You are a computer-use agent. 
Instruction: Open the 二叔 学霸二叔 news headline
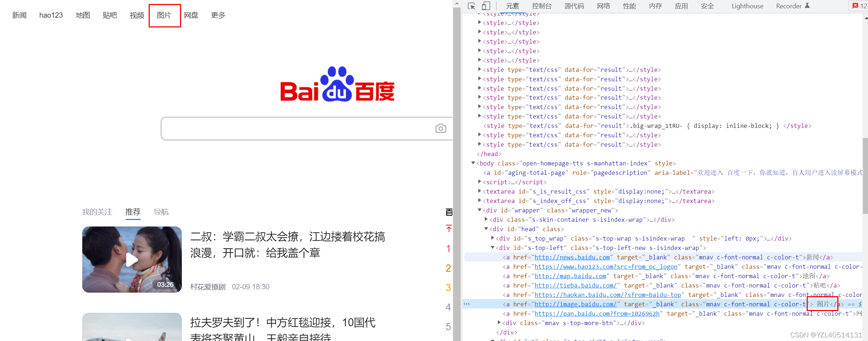click(288, 245)
